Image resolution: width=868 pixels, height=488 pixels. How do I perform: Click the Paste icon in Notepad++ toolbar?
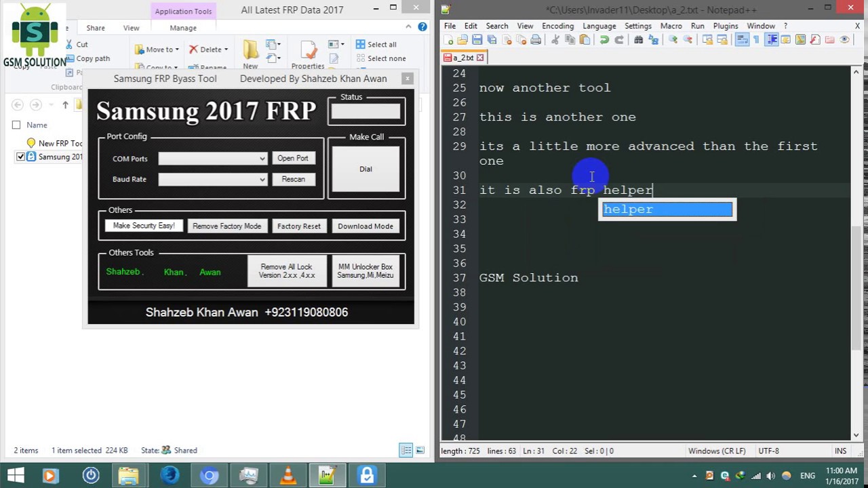(585, 40)
